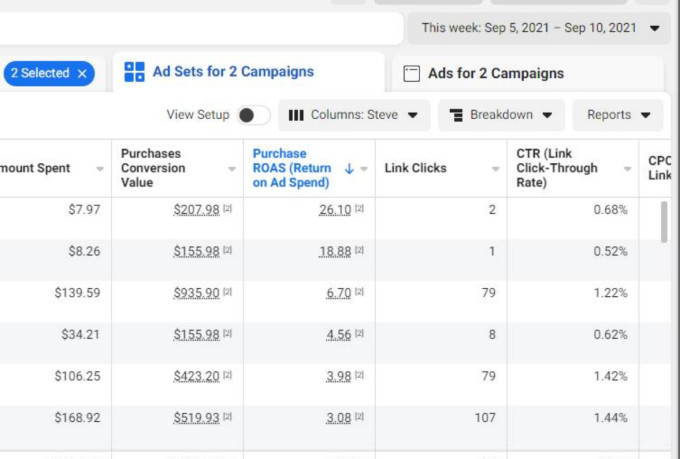
Task: Click the 3.98 ROAS value
Action: pos(338,376)
